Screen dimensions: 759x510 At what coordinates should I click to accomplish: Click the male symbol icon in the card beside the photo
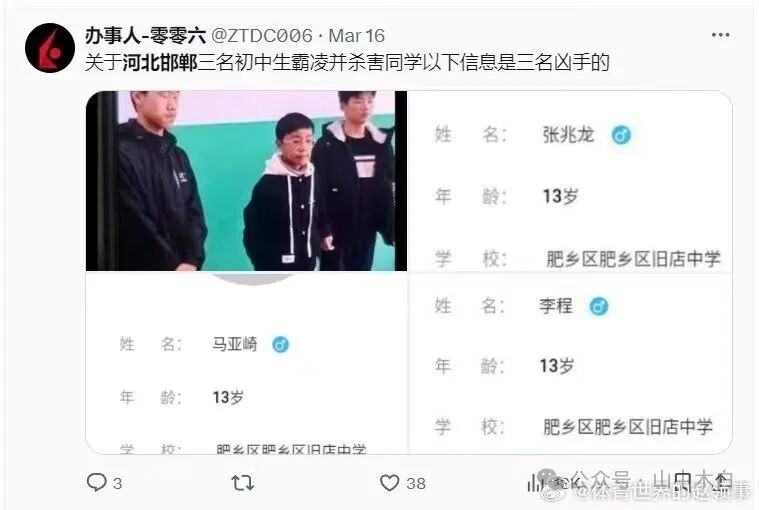(x=621, y=135)
